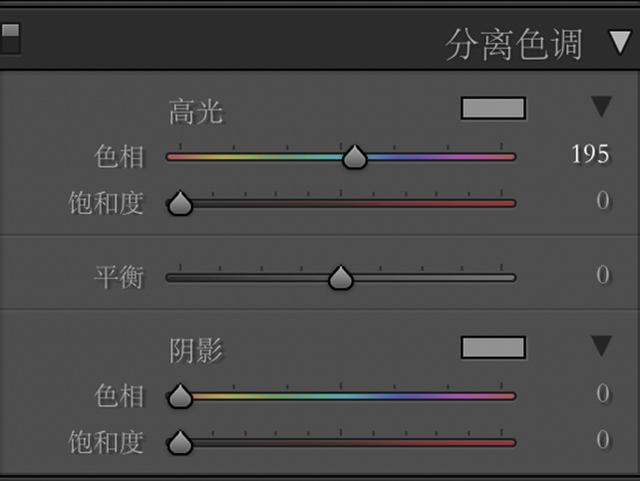
Task: Open the 高光 color swatch picker
Action: [x=493, y=108]
